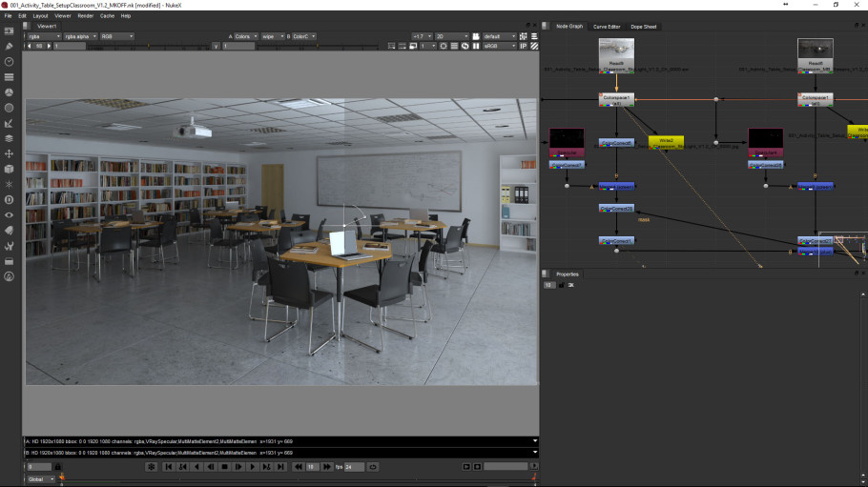Image resolution: width=868 pixels, height=487 pixels.
Task: Click the freeze snowflake icon in timeline controls
Action: click(x=151, y=467)
